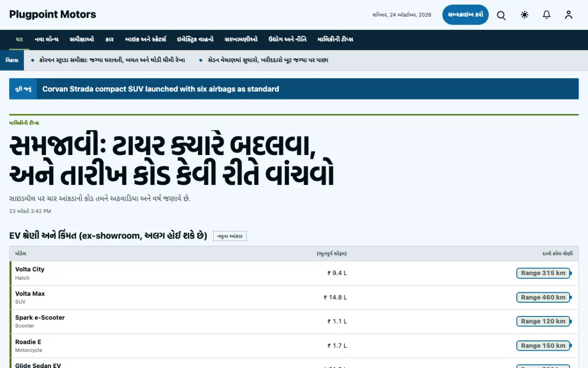
Task: Click the date શનિવાર, 24 ઓક્ટોબર, 2026
Action: [402, 15]
